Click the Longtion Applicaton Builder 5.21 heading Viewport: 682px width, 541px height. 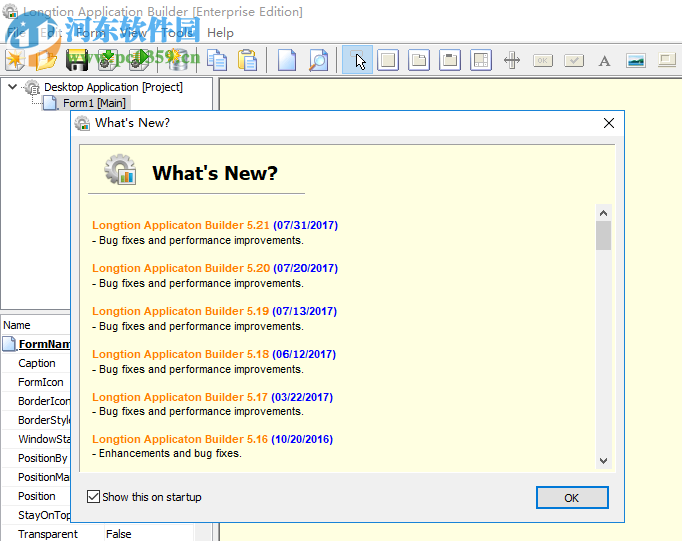pos(181,225)
